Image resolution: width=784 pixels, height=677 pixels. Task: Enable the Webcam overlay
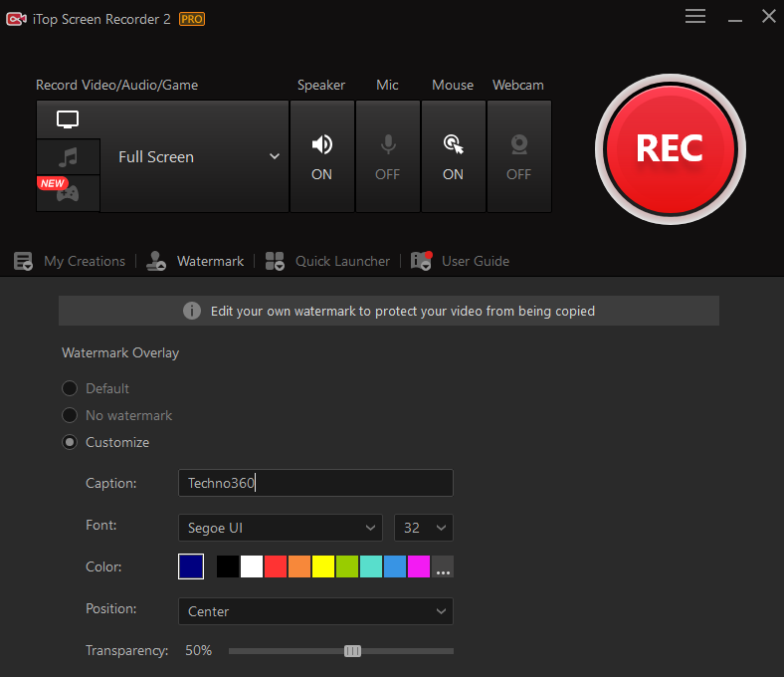point(518,156)
